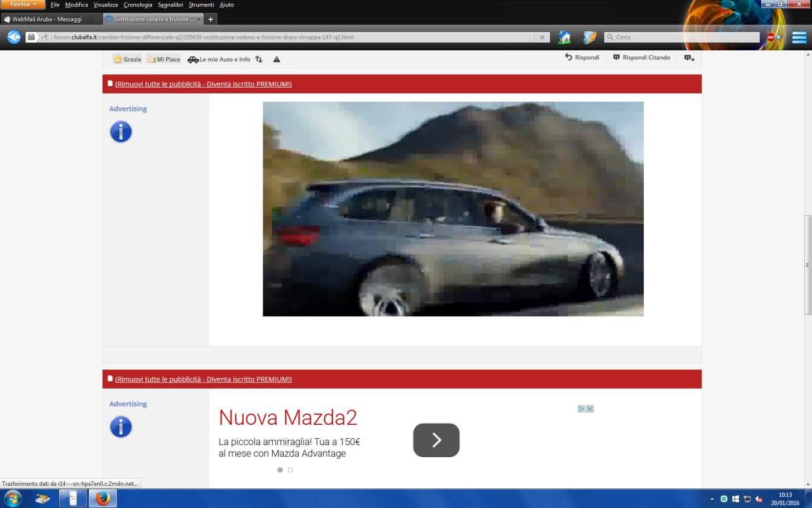Report post with the warning triangle icon
Image resolution: width=812 pixels, height=508 pixels.
pos(277,59)
